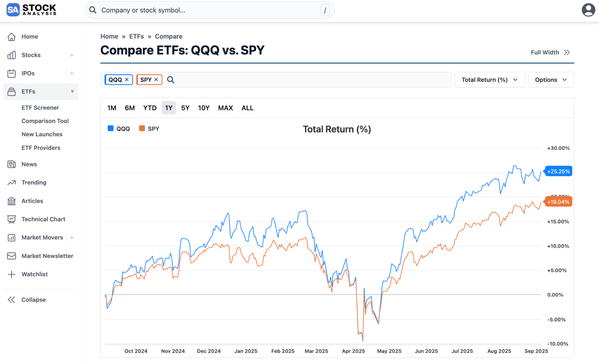Click the Home house icon in sidebar
The image size is (599, 364).
point(11,37)
